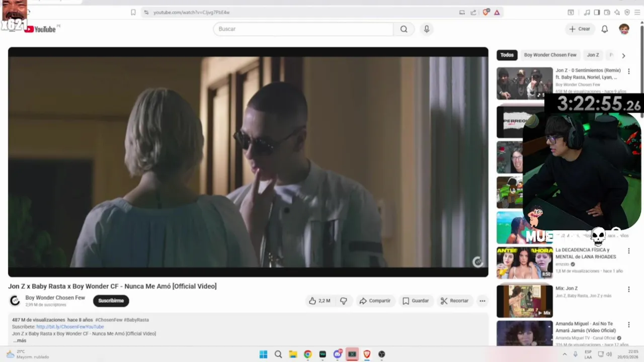
Task: Open YouTube notifications bell
Action: 605,29
